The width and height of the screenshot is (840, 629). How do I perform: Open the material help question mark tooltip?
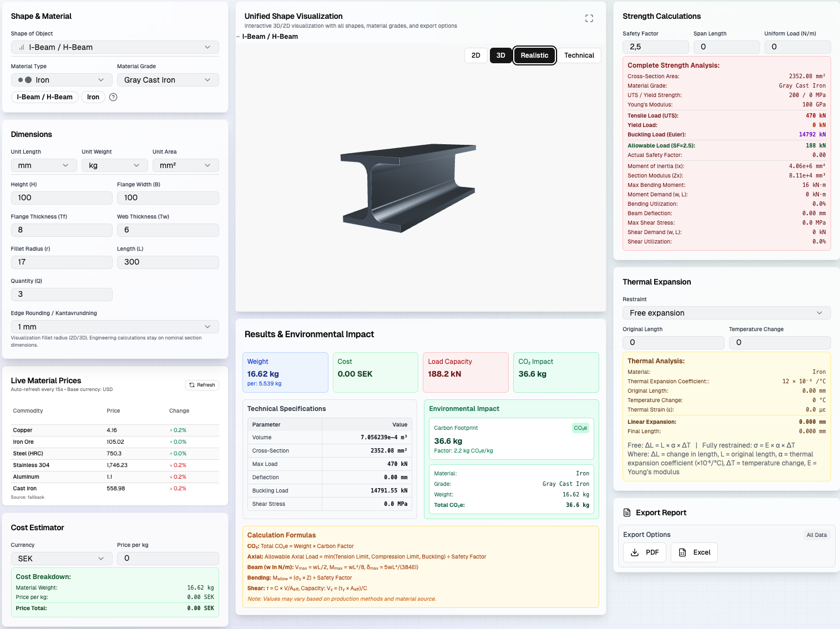click(113, 97)
